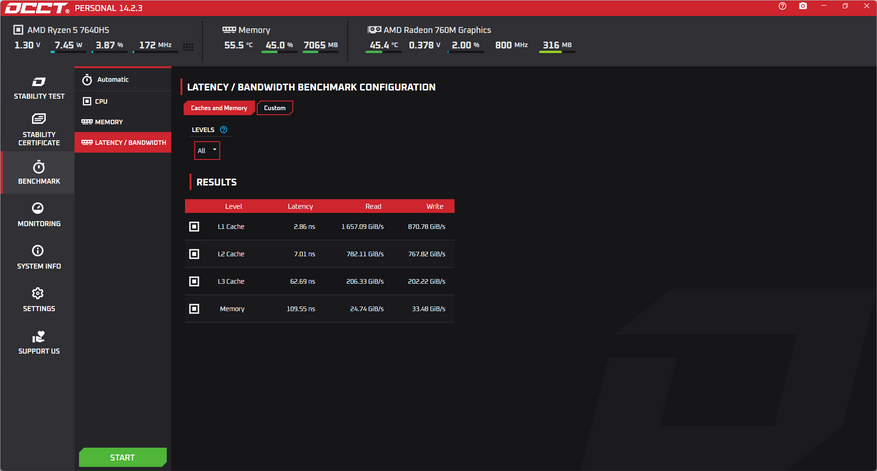Click the L1 Cache row icon
The width and height of the screenshot is (877, 471).
(x=194, y=227)
